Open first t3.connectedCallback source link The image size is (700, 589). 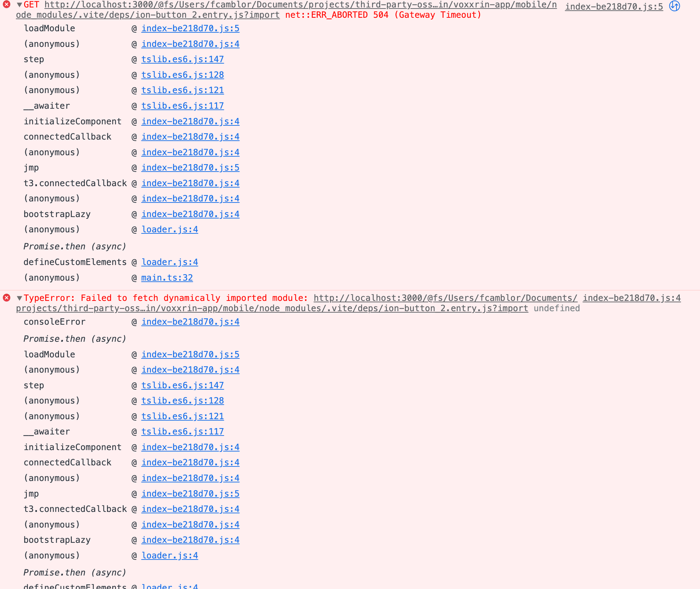(x=190, y=183)
